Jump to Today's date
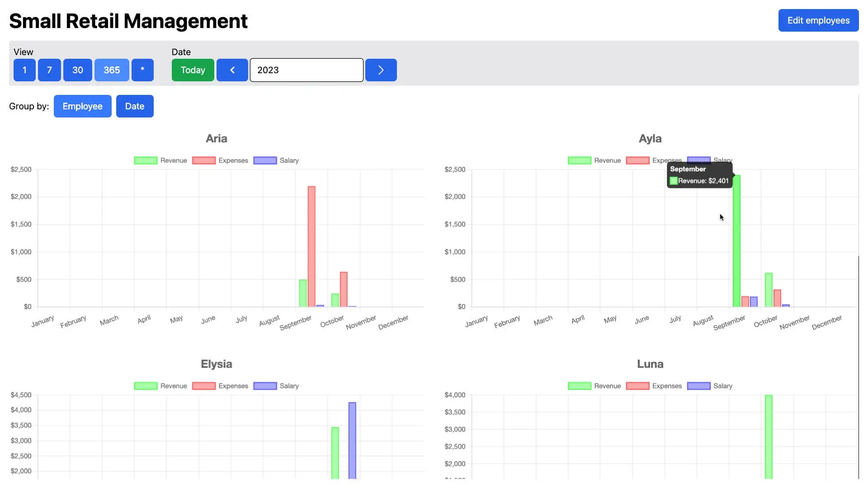868x488 pixels. point(193,70)
